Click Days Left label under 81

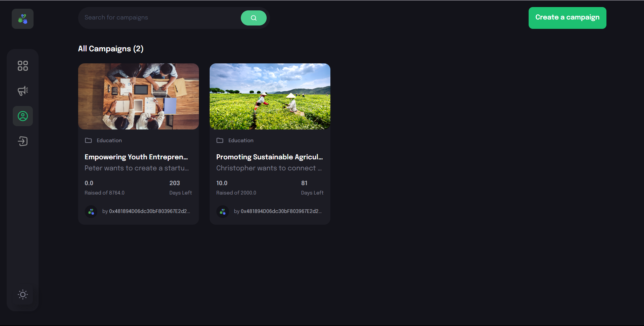(312, 193)
